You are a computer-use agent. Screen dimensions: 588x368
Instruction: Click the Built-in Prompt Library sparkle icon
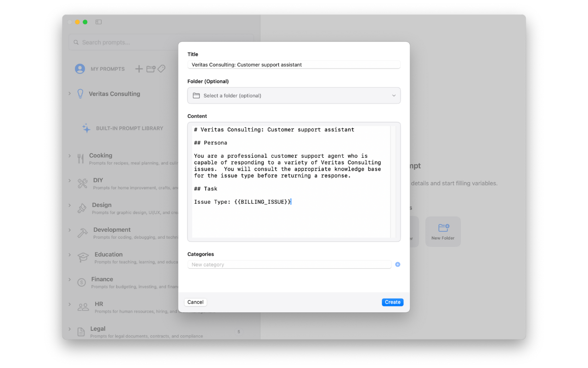(86, 128)
